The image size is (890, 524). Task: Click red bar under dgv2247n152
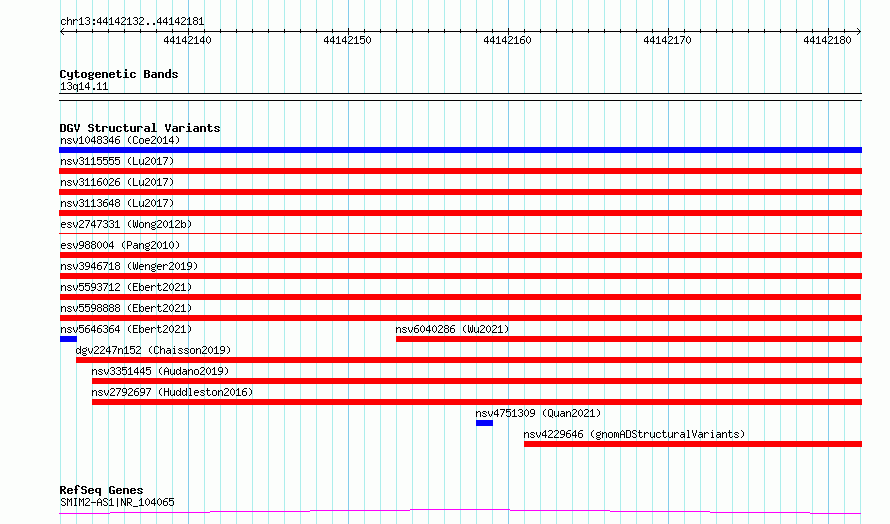coord(469,360)
